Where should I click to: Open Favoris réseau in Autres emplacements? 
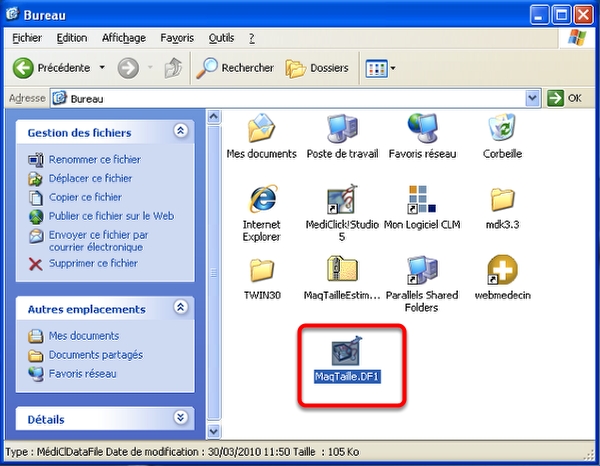[x=82, y=373]
